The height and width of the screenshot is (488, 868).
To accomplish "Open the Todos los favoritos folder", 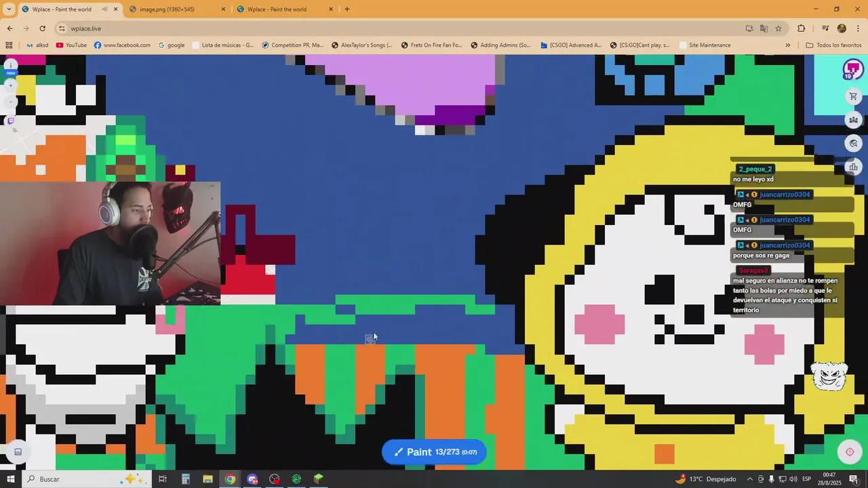I will pos(833,45).
